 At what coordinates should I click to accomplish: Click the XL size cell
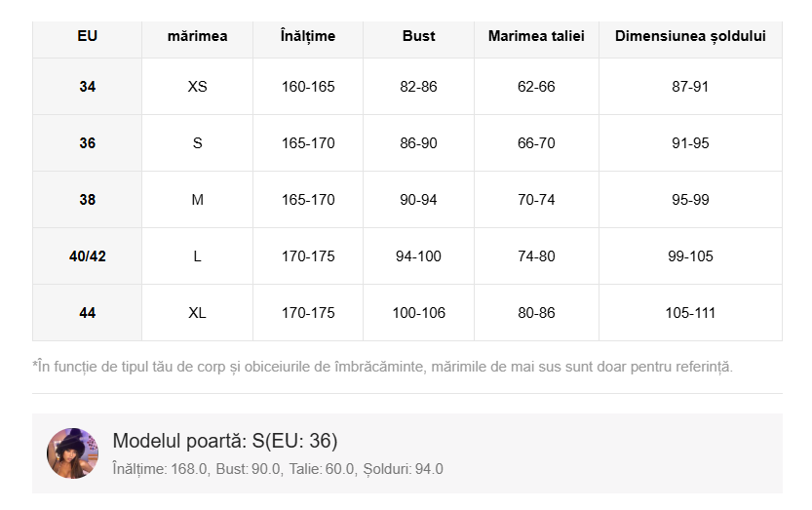(197, 313)
